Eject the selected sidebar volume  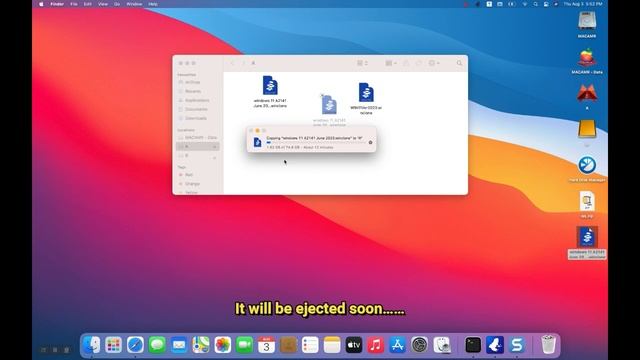[215, 147]
